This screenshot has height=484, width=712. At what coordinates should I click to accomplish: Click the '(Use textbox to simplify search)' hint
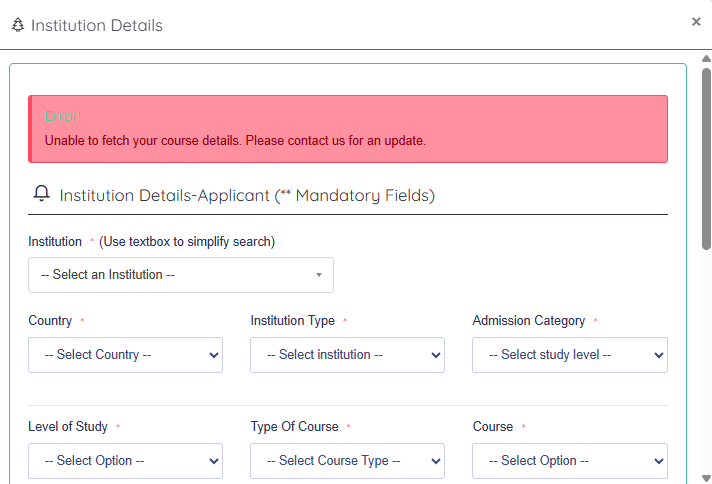pos(187,242)
